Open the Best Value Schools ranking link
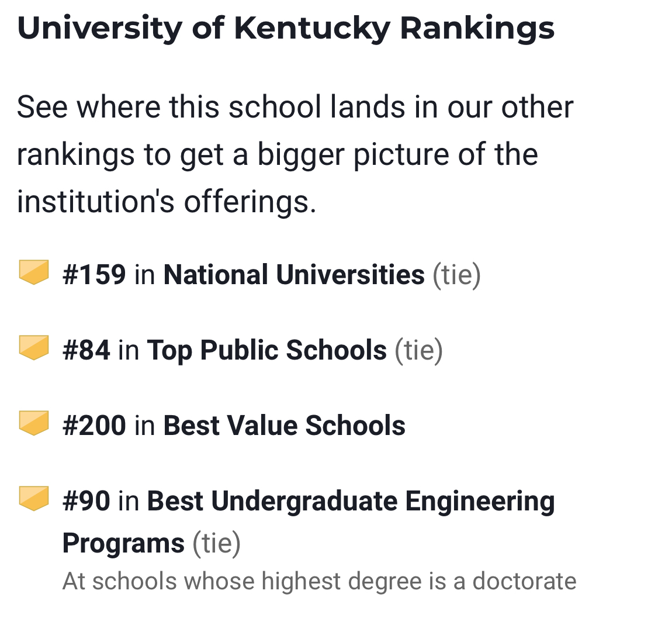Viewport: 672px width, 618px height. [284, 426]
